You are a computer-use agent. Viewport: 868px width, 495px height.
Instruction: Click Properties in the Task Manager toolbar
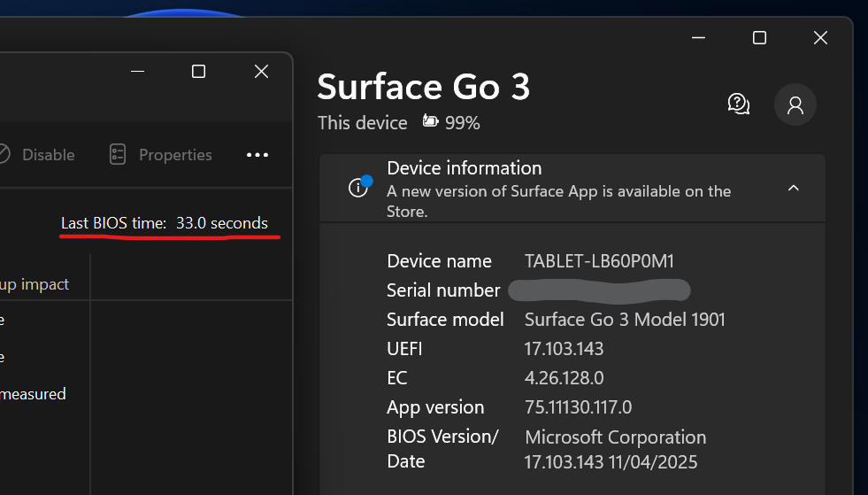click(175, 155)
